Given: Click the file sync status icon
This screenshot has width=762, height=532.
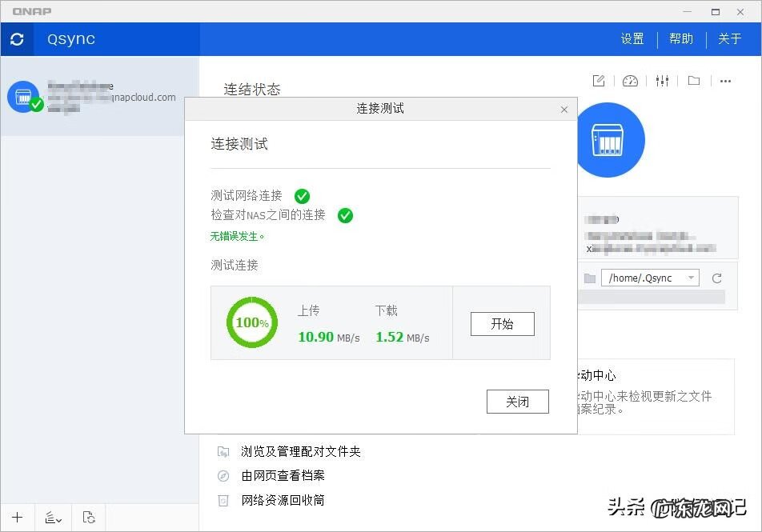Looking at the screenshot, I should point(89,518).
